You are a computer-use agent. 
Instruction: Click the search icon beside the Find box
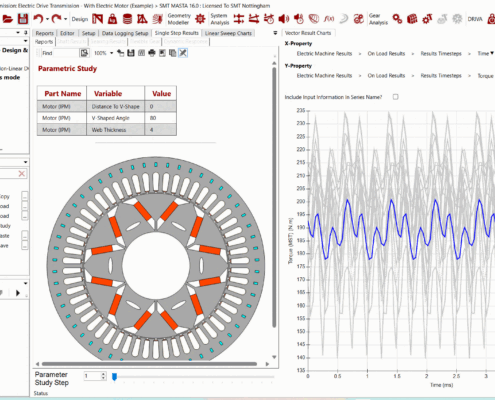(x=84, y=53)
